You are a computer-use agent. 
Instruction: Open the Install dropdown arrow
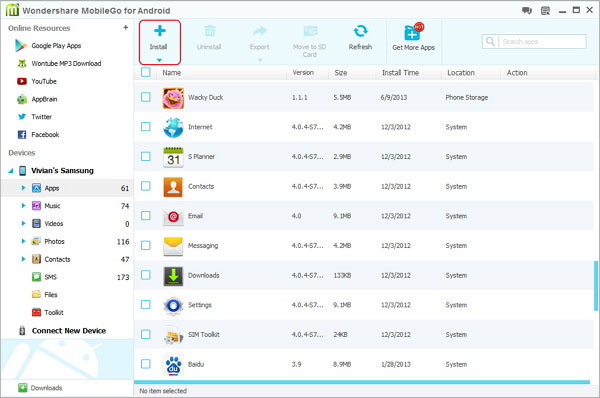pos(159,60)
